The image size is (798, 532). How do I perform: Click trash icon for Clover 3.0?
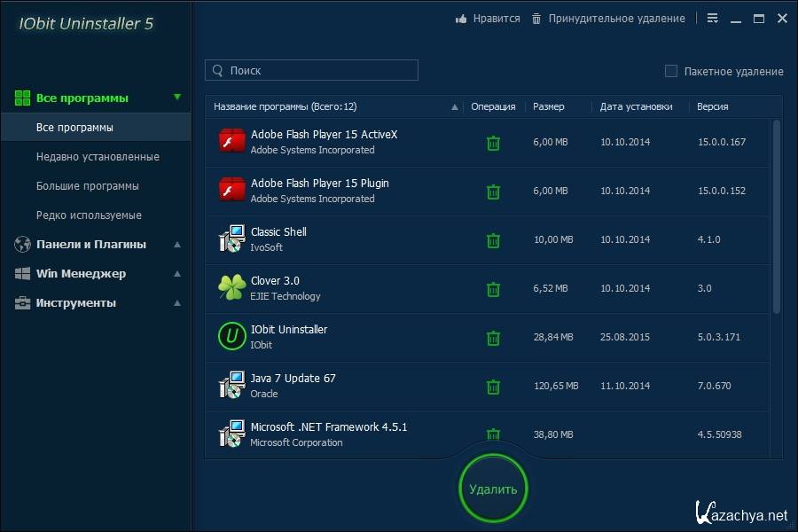click(493, 289)
